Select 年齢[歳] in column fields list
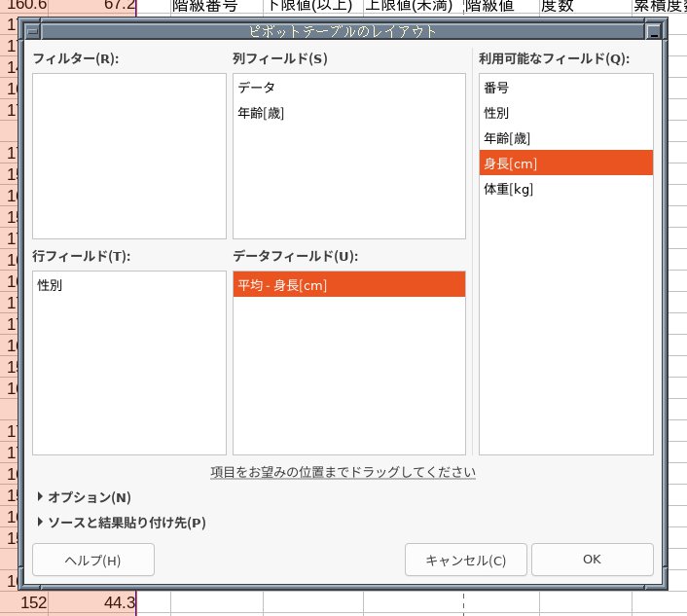 coord(261,113)
